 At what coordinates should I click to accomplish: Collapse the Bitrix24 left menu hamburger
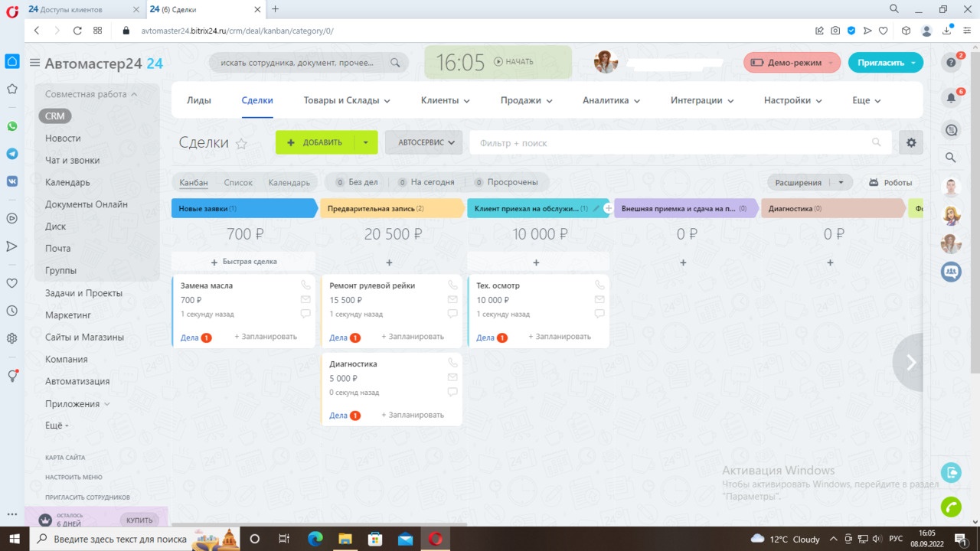pyautogui.click(x=34, y=63)
